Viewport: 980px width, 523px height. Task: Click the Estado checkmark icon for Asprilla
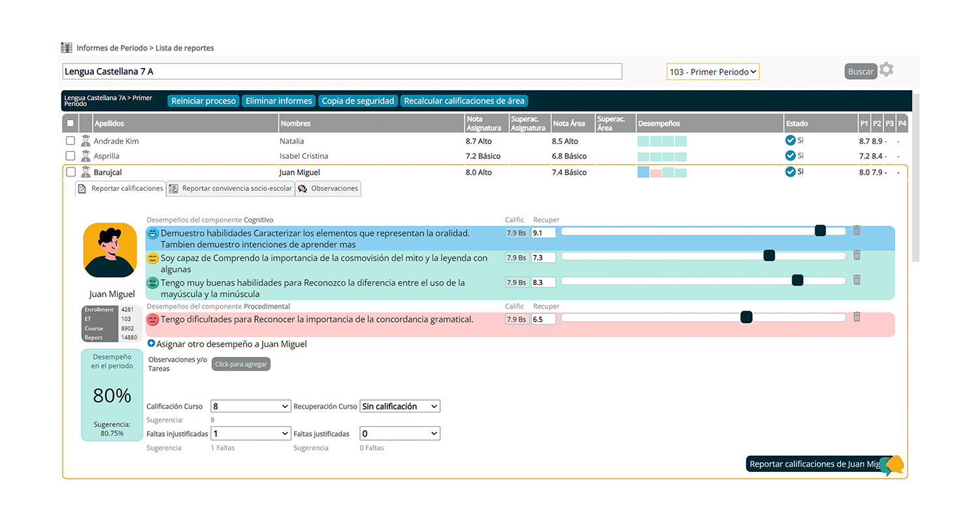(790, 156)
